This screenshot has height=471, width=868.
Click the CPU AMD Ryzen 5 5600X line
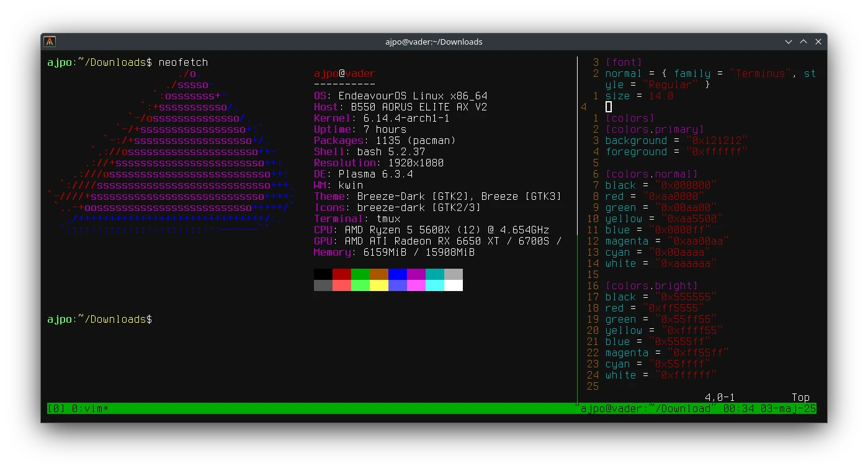[x=432, y=230]
